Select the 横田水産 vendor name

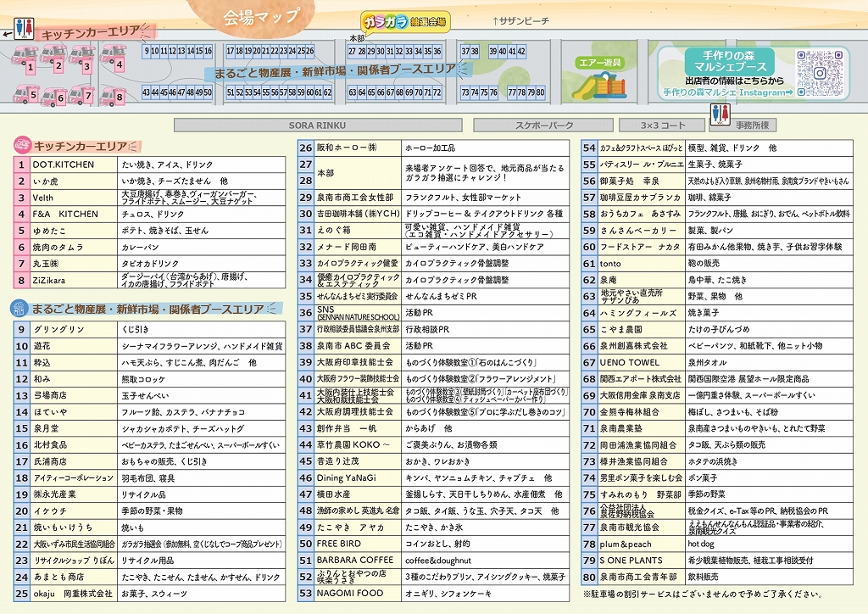point(333,494)
